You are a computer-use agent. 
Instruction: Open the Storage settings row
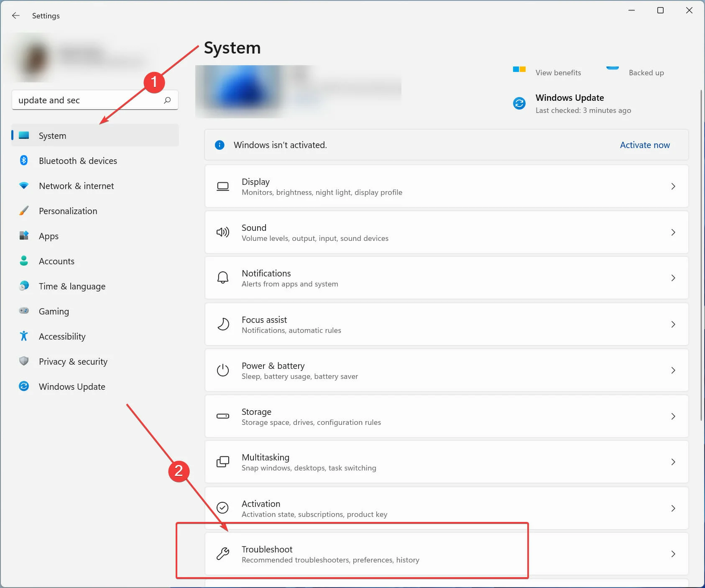(x=447, y=416)
